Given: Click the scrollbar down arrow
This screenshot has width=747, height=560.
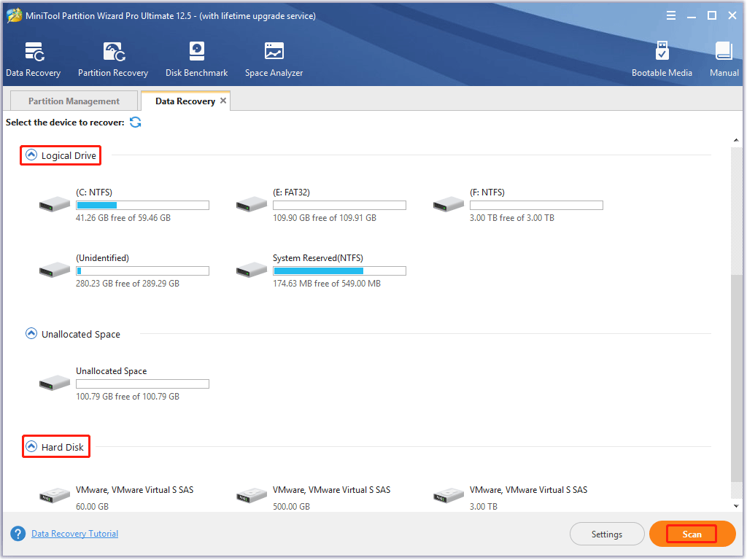Looking at the screenshot, I should pyautogui.click(x=736, y=506).
